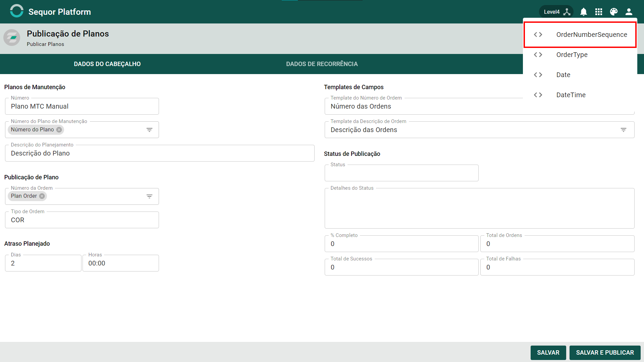
Task: Click the Dias field
Action: click(x=43, y=263)
